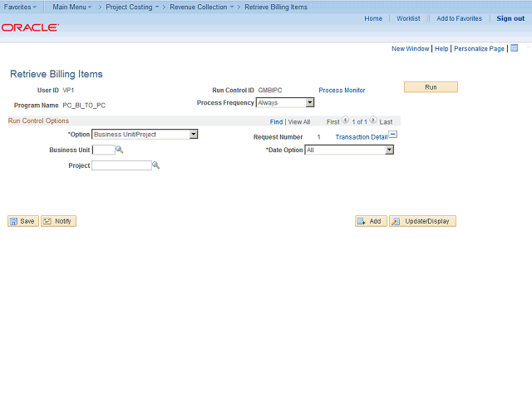Open New Window link
This screenshot has width=532, height=399.
tap(410, 48)
